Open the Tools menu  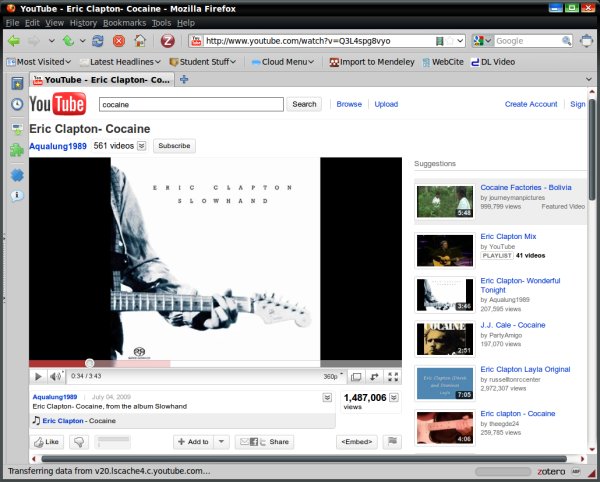(x=161, y=23)
